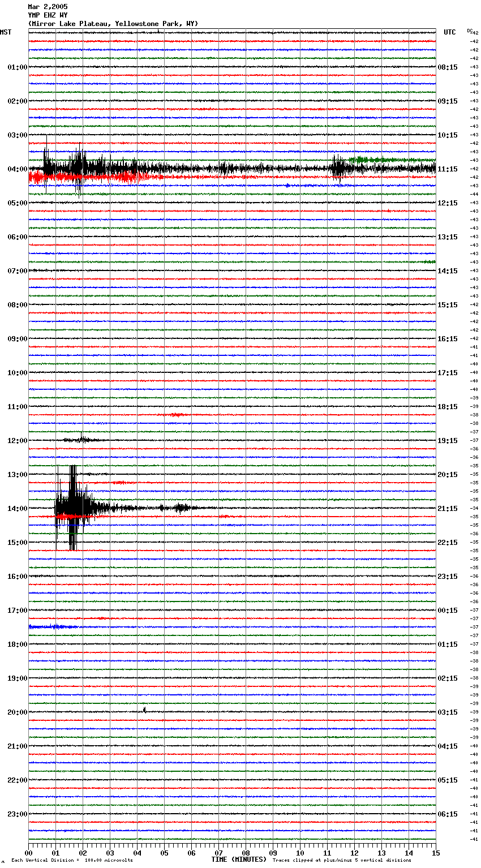Click the 15:15 UTC time label
Image resolution: width=481 pixels, height=868 pixels.
(448, 305)
